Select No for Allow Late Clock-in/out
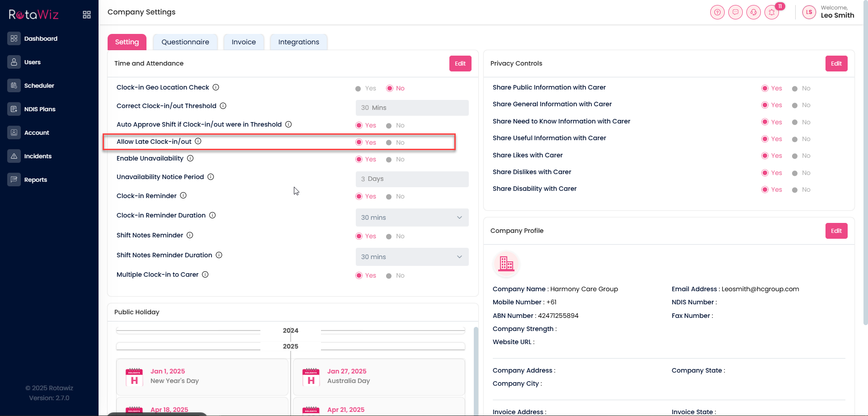The image size is (868, 416). (389, 142)
